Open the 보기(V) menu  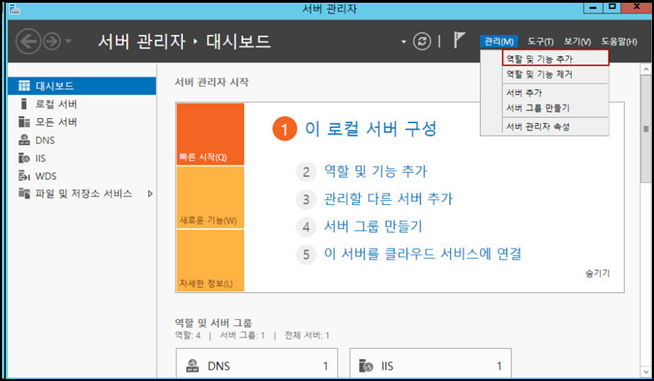(x=577, y=42)
